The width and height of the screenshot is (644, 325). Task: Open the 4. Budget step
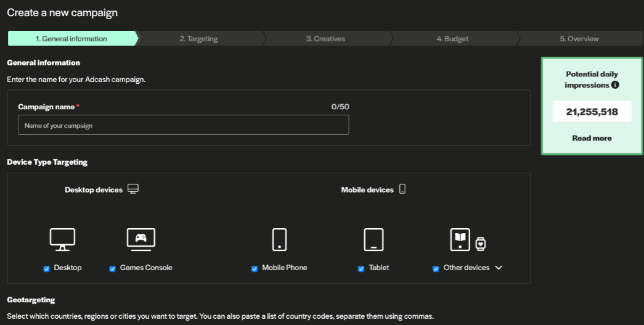[x=452, y=39]
